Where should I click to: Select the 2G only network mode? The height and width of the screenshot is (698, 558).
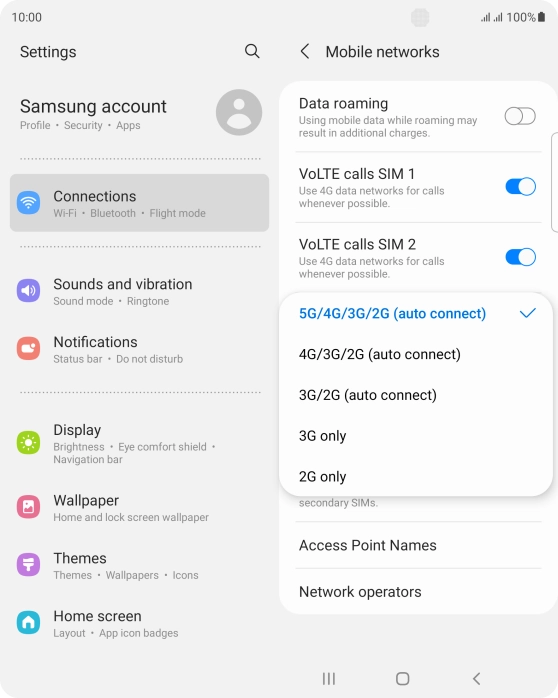416,476
